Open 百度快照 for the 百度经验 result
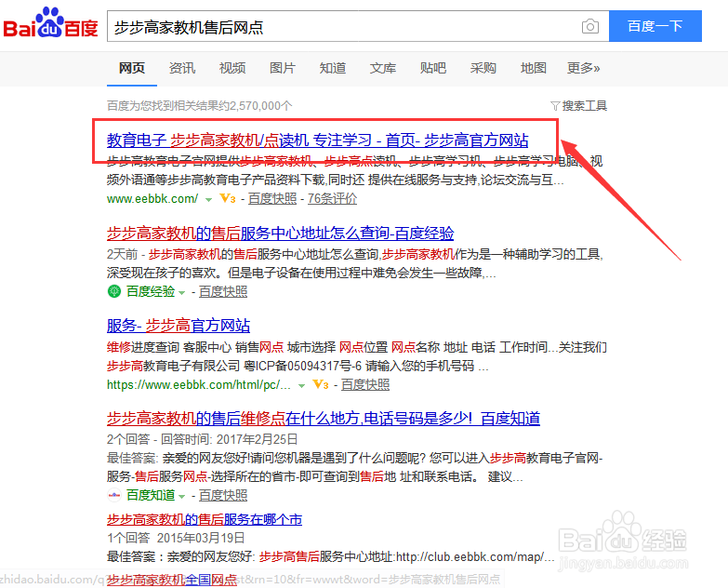This screenshot has height=588, width=728. point(223,292)
